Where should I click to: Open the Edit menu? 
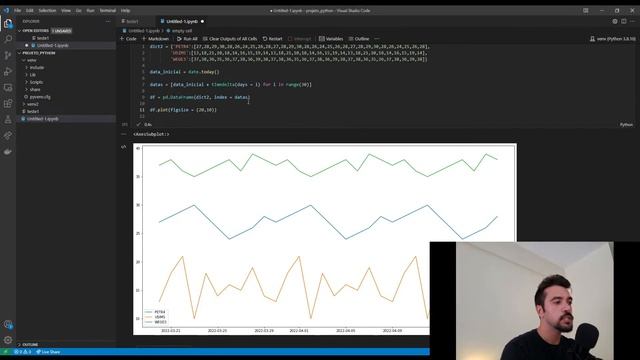[30, 11]
